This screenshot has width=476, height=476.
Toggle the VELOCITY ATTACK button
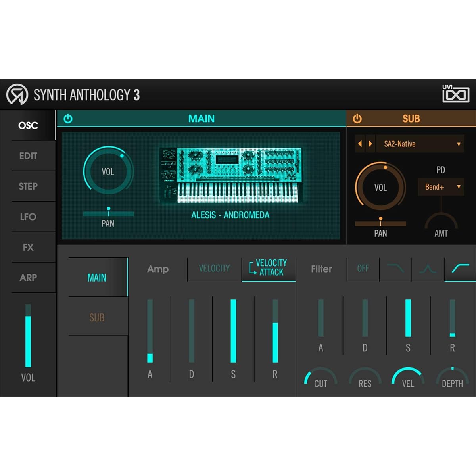[269, 269]
